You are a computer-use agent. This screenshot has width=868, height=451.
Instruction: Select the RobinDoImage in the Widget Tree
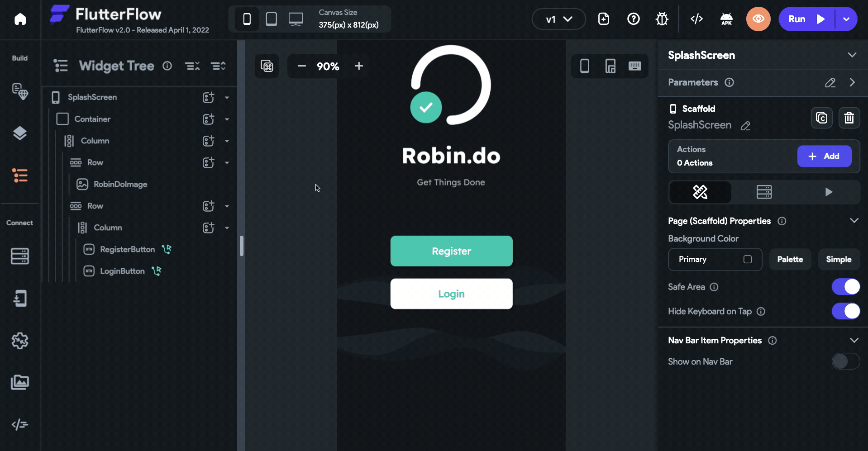click(120, 184)
